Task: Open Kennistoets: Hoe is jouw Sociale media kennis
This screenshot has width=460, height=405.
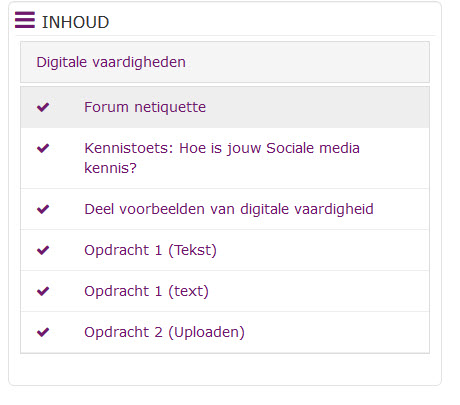Action: point(222,158)
